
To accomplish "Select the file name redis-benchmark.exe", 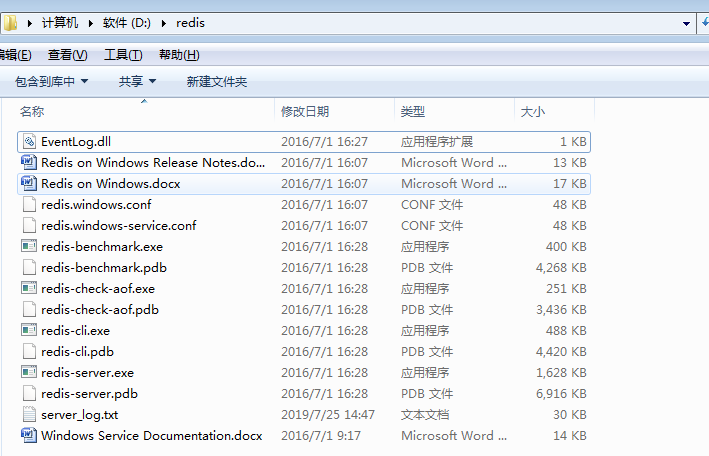I will [102, 247].
